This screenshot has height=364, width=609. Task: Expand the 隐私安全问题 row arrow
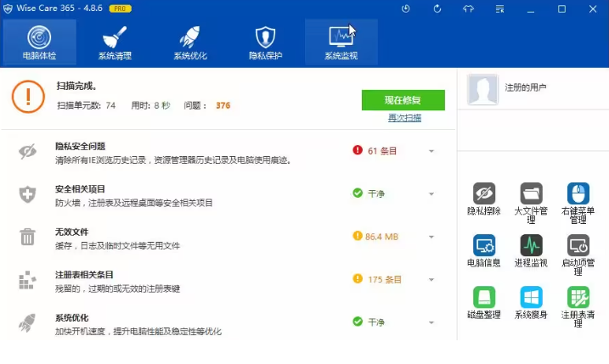coord(431,151)
